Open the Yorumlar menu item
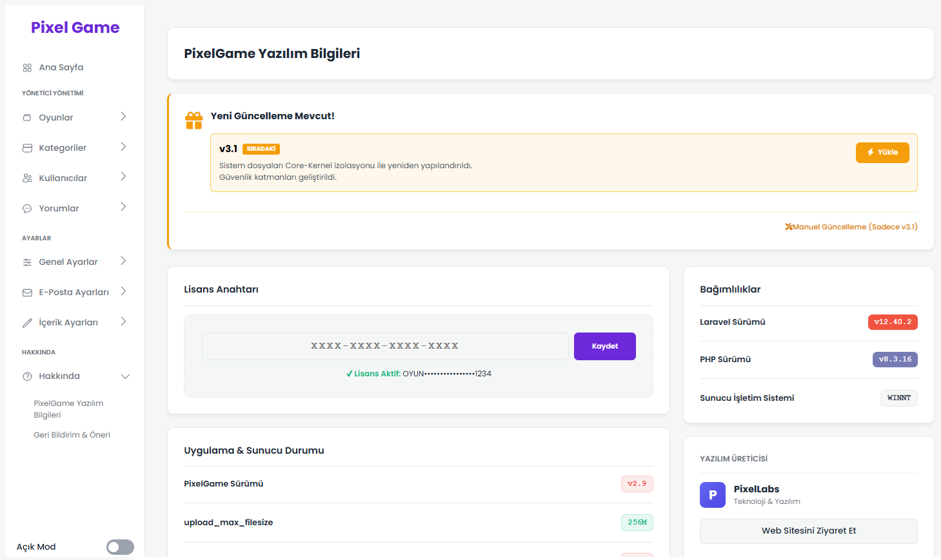Image resolution: width=941 pixels, height=560 pixels. pyautogui.click(x=59, y=209)
